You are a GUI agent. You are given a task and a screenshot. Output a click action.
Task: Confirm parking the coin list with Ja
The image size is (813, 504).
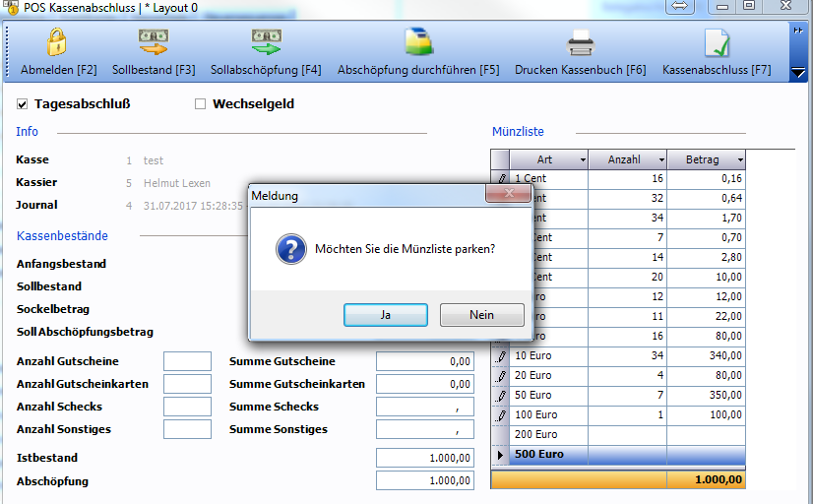[385, 315]
